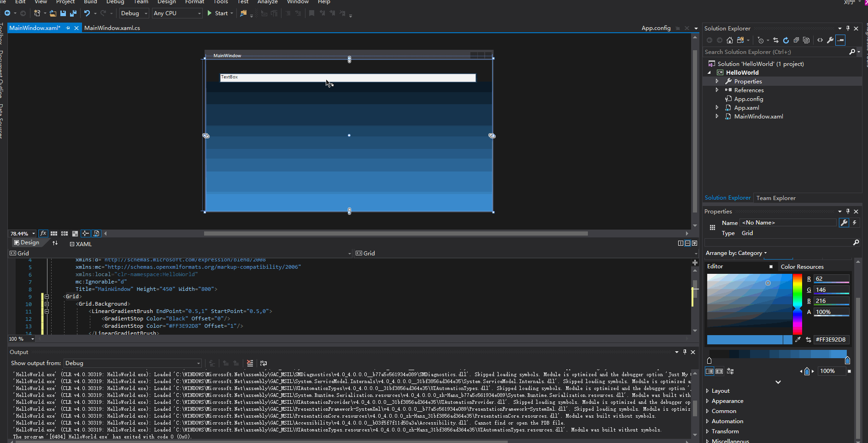This screenshot has height=443, width=868.
Task: Toggle snapping to snaplines in designer
Action: coord(86,234)
